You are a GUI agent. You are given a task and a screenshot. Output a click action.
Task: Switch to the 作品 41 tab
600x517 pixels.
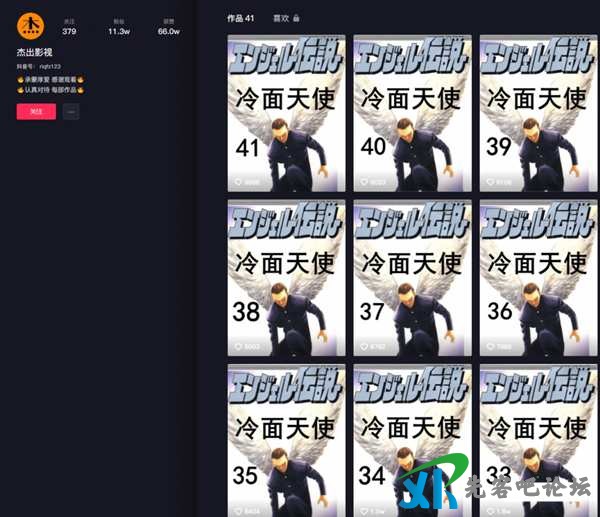click(x=241, y=18)
